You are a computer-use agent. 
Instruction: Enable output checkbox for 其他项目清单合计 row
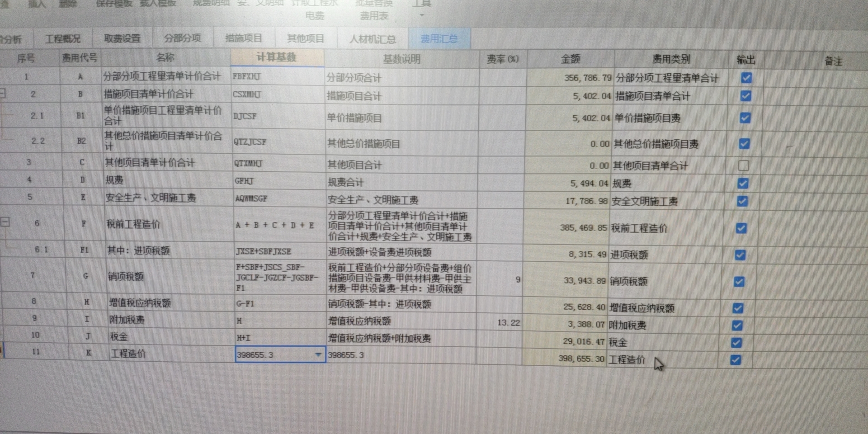click(x=743, y=165)
